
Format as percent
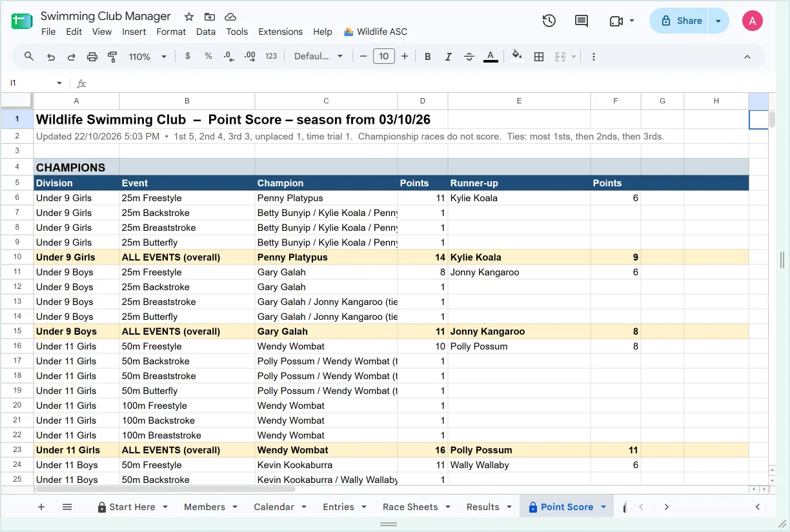208,57
